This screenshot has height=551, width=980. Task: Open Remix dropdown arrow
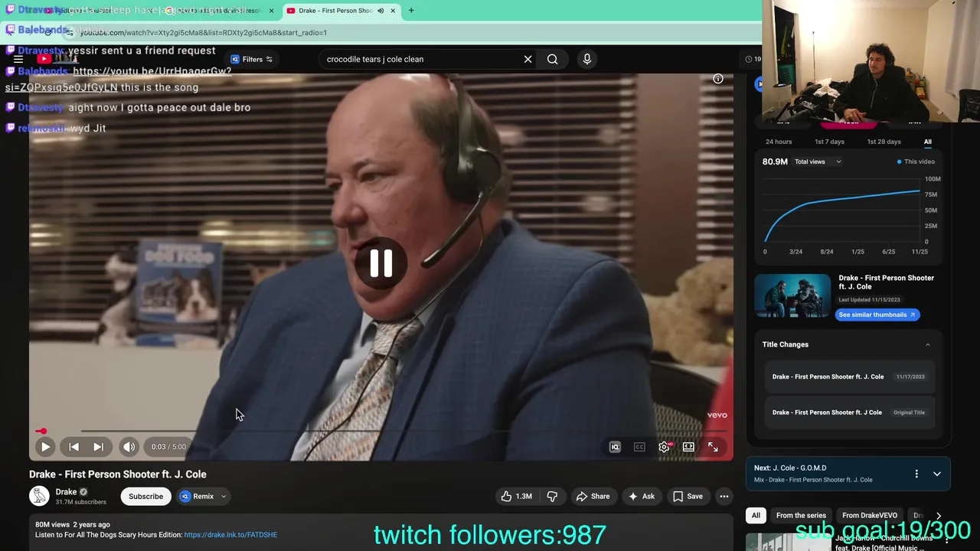[x=224, y=496]
